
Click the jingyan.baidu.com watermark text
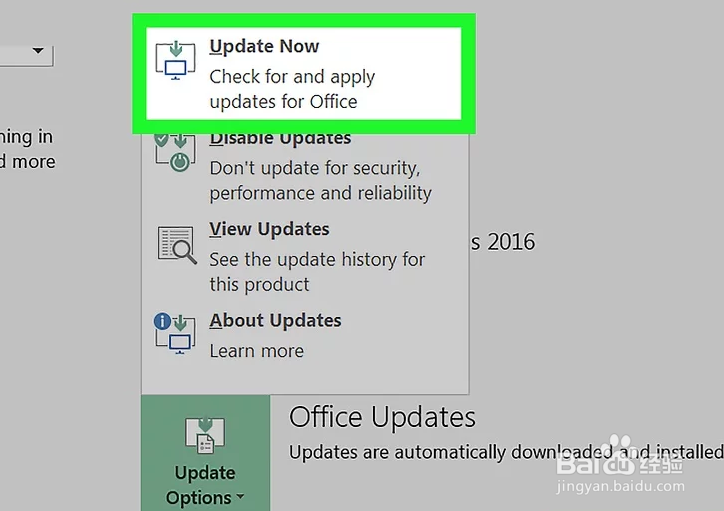point(621,486)
